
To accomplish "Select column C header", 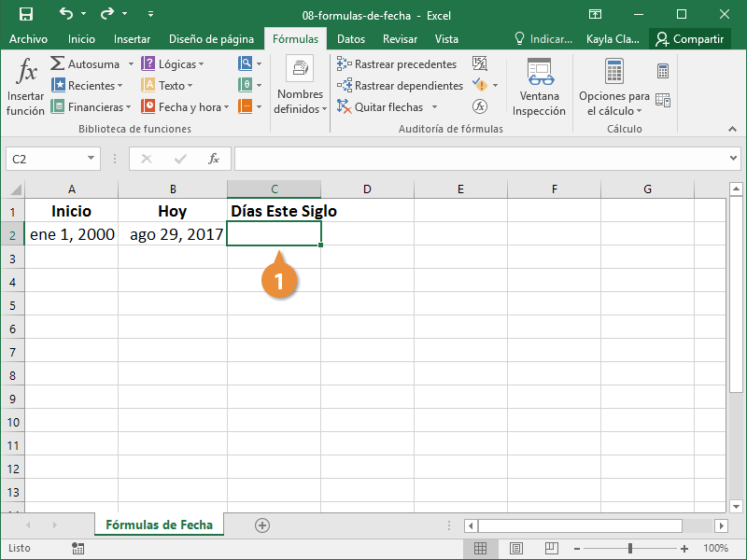I will pyautogui.click(x=274, y=189).
